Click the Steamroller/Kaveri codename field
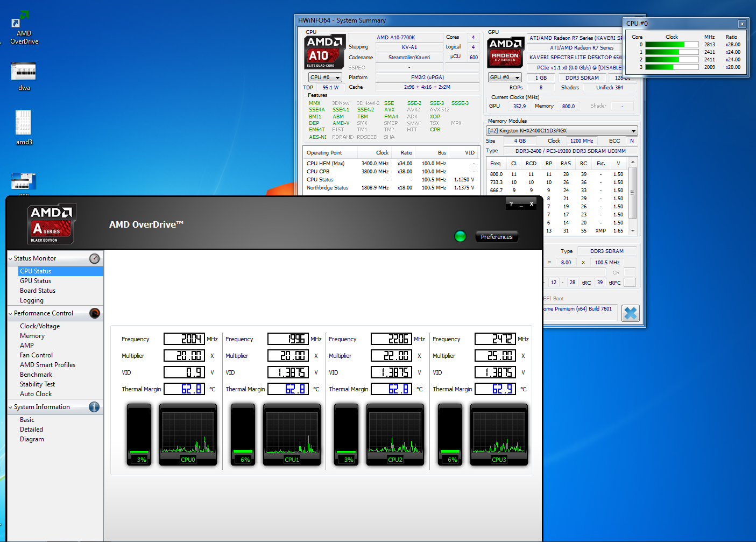 pyautogui.click(x=409, y=58)
